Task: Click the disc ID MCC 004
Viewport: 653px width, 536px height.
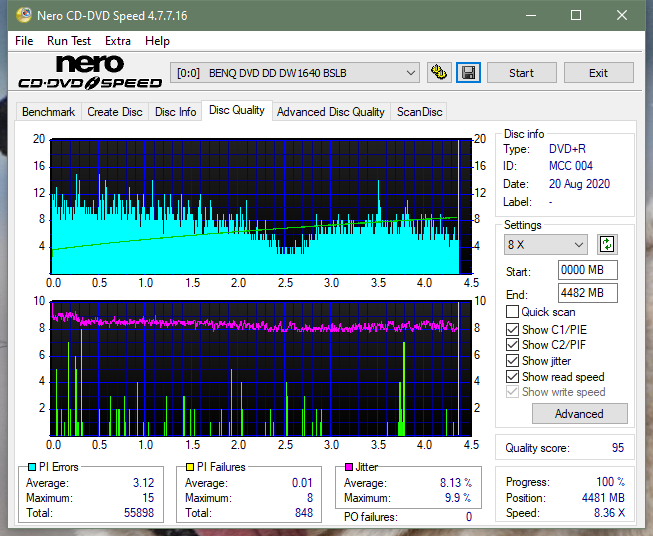Action: point(571,166)
